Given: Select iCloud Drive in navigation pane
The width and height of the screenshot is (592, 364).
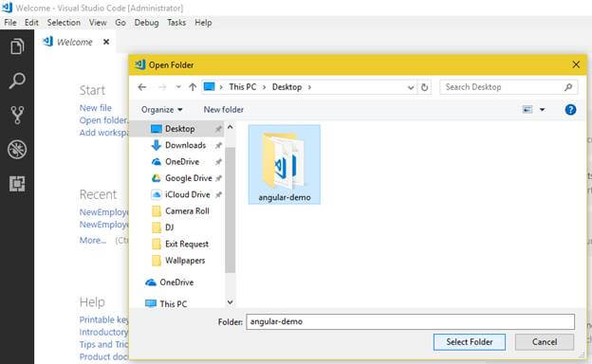Looking at the screenshot, I should click(x=187, y=194).
